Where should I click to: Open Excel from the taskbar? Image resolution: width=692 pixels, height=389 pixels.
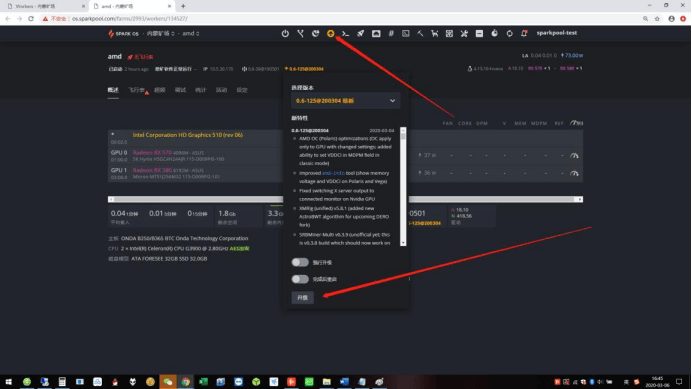(x=203, y=382)
